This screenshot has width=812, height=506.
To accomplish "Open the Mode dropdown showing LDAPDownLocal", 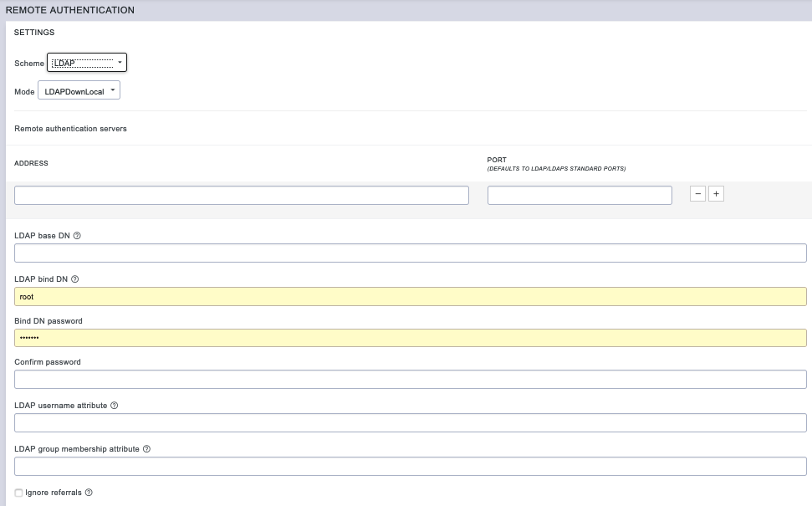I will click(79, 89).
